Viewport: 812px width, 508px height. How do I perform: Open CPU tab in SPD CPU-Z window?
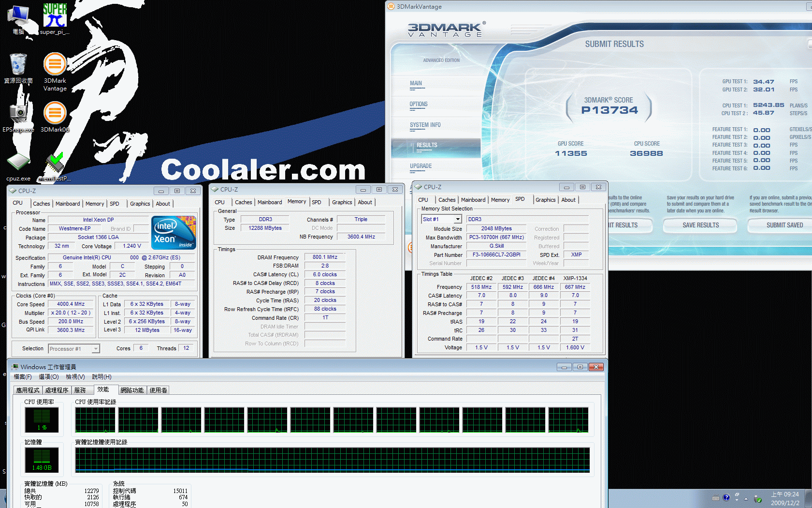pyautogui.click(x=423, y=200)
